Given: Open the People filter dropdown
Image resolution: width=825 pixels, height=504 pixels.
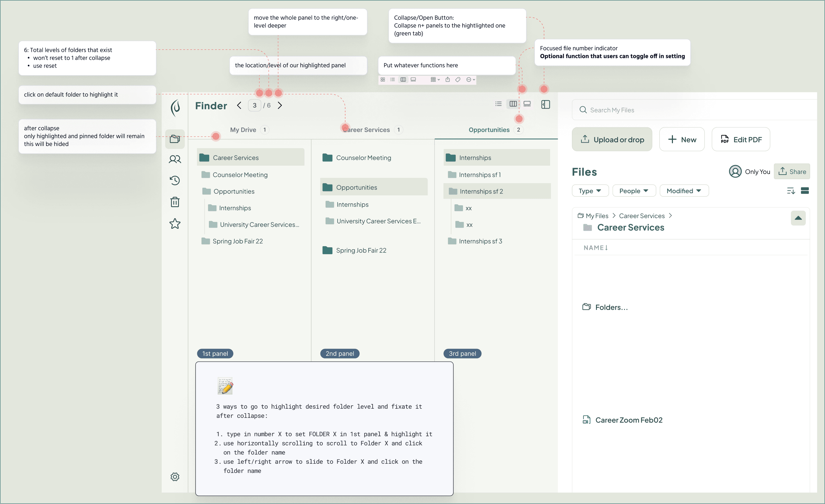Looking at the screenshot, I should [x=634, y=191].
